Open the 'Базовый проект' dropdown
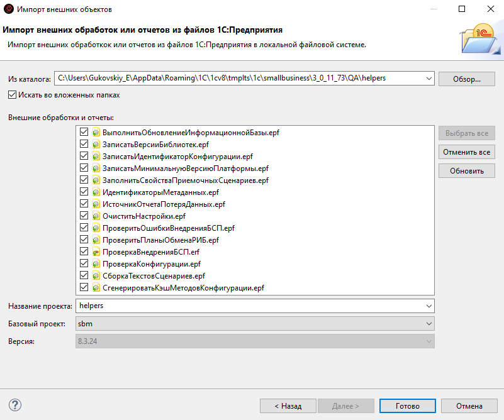The image size is (504, 420). tap(428, 323)
